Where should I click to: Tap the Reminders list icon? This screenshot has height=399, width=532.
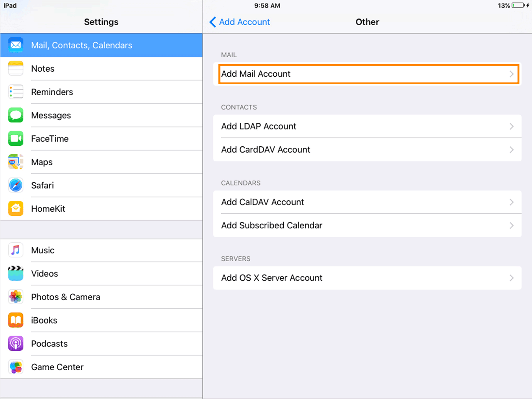coord(16,92)
